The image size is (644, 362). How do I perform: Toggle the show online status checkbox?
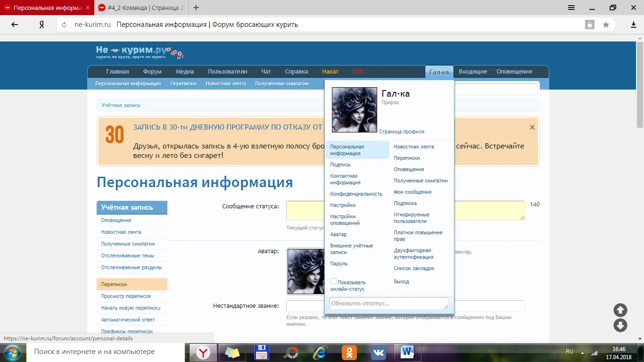(333, 281)
